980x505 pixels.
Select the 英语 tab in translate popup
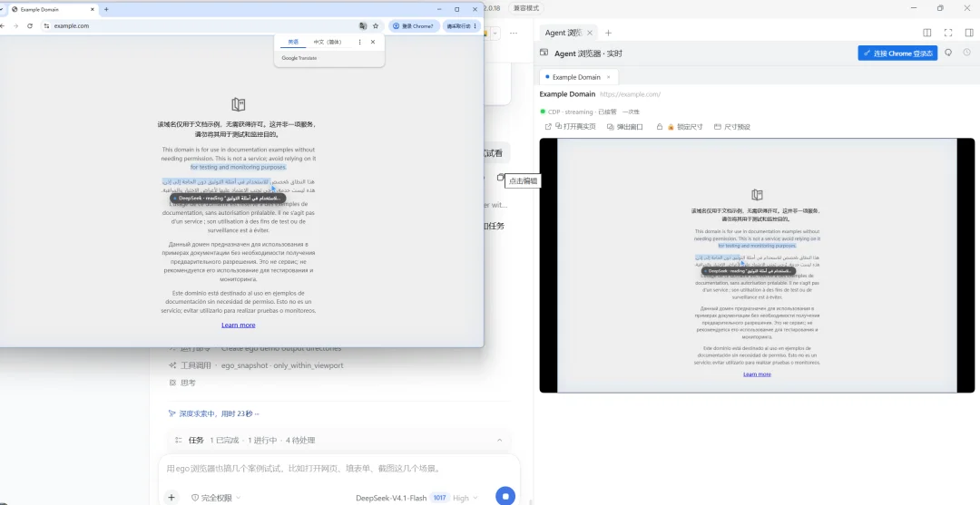(x=293, y=42)
